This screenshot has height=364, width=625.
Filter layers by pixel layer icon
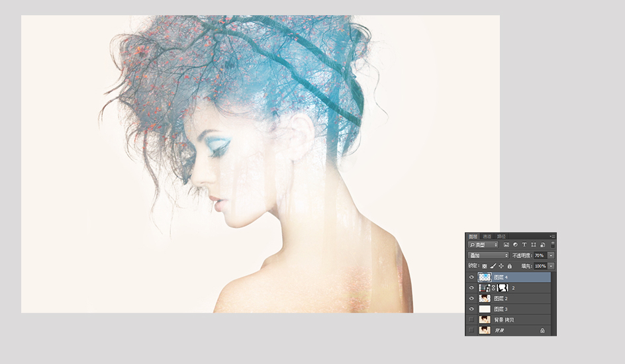point(506,244)
